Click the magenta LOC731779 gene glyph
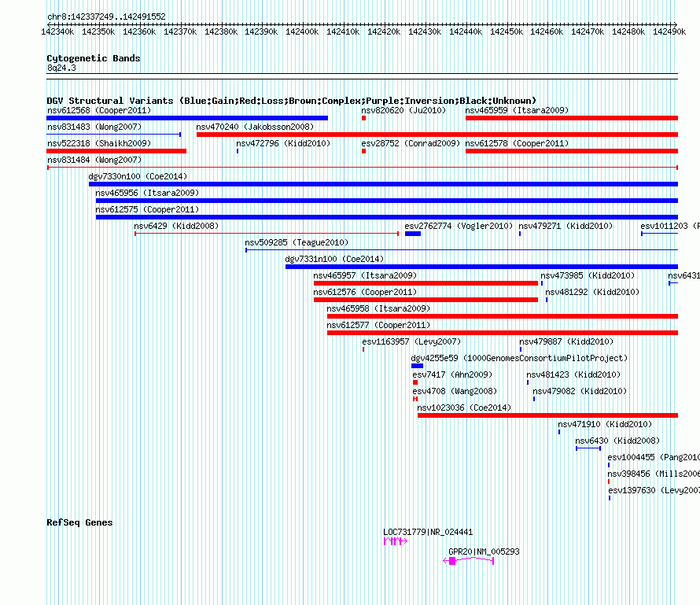700x605 pixels. (x=396, y=541)
